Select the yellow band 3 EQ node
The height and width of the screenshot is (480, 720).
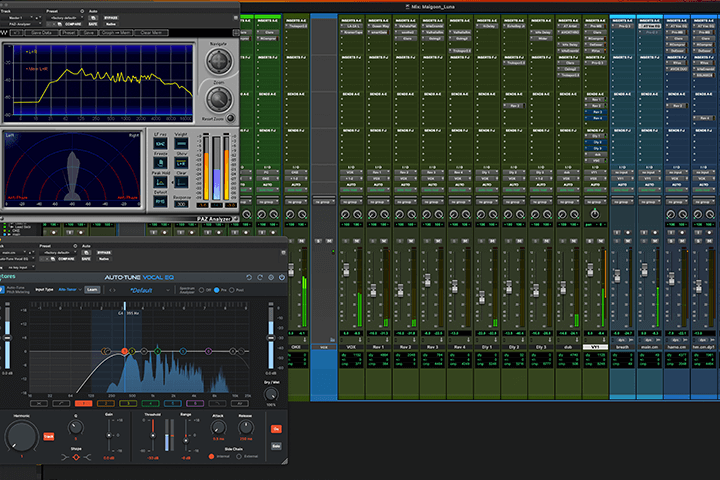[x=132, y=351]
